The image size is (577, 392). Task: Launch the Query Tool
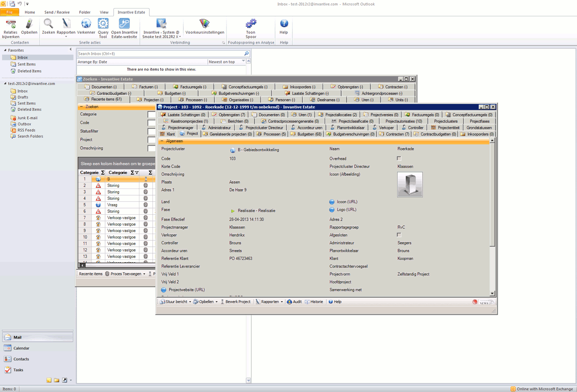click(103, 28)
